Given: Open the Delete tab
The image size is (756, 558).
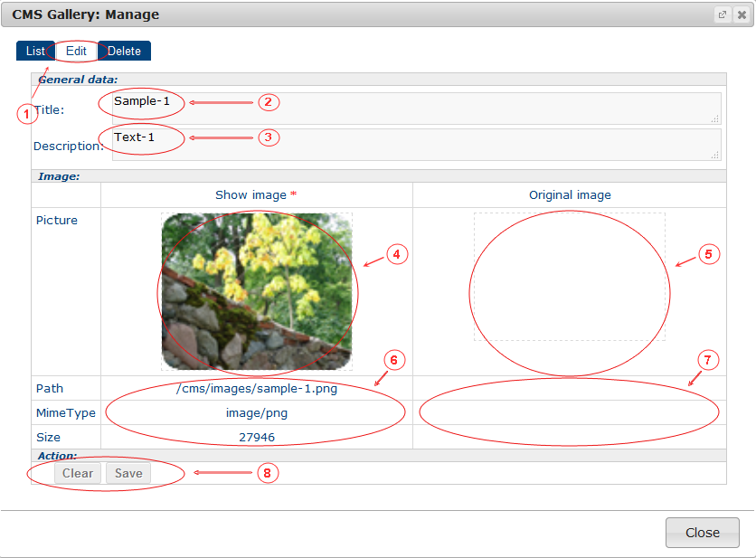Looking at the screenshot, I should click(125, 52).
